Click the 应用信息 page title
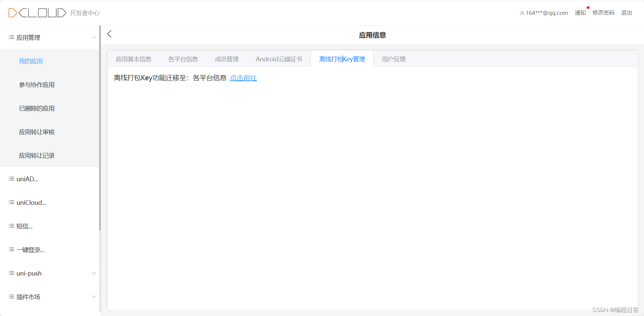 click(x=372, y=35)
